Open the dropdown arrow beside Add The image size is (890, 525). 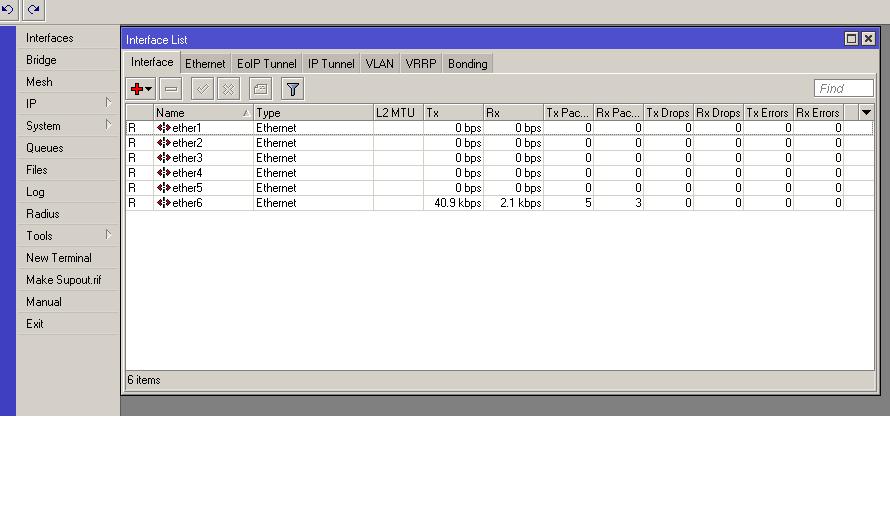coord(148,89)
